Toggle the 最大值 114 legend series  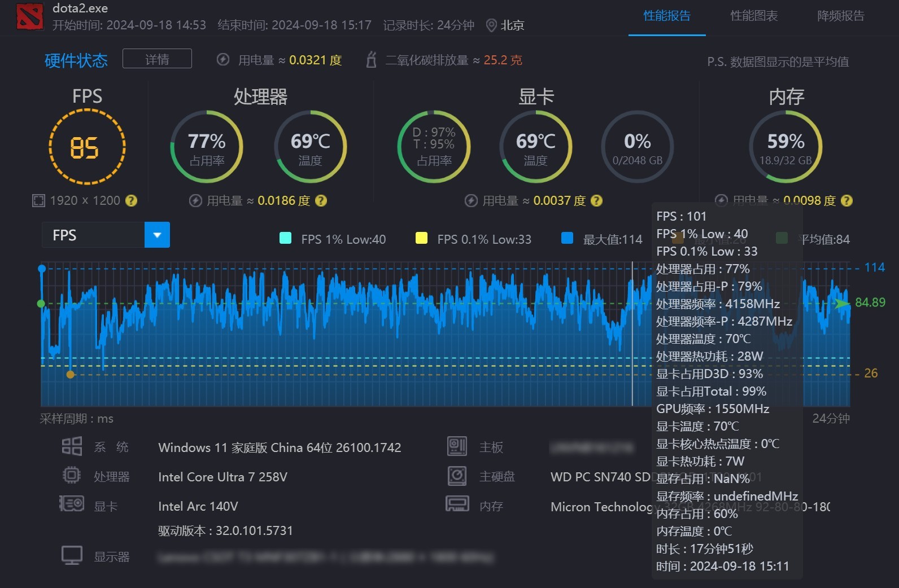coord(602,239)
